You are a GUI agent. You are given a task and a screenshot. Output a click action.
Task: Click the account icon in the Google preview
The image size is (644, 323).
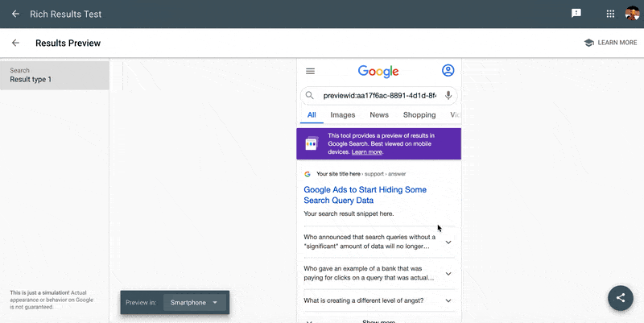point(448,71)
